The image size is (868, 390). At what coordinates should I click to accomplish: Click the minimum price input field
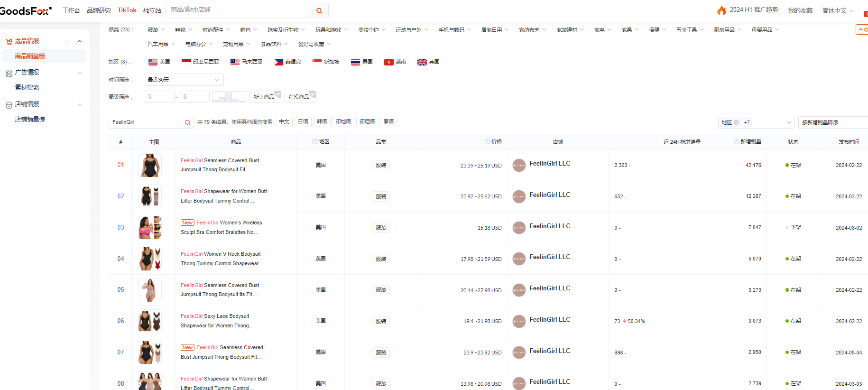pyautogui.click(x=159, y=97)
